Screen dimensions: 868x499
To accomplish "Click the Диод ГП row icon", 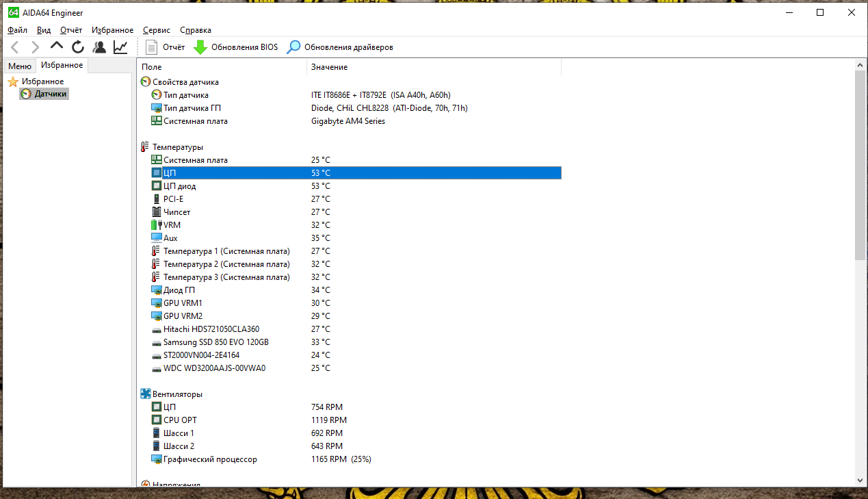I will point(157,290).
